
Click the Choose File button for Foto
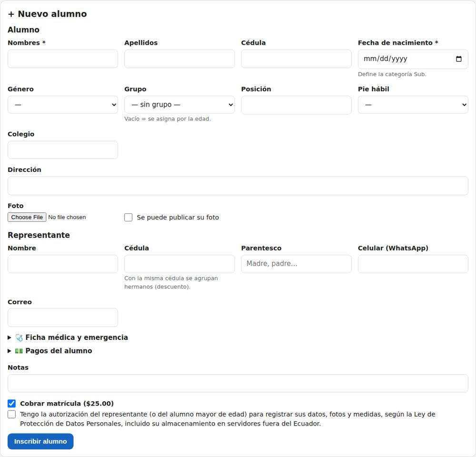27,217
